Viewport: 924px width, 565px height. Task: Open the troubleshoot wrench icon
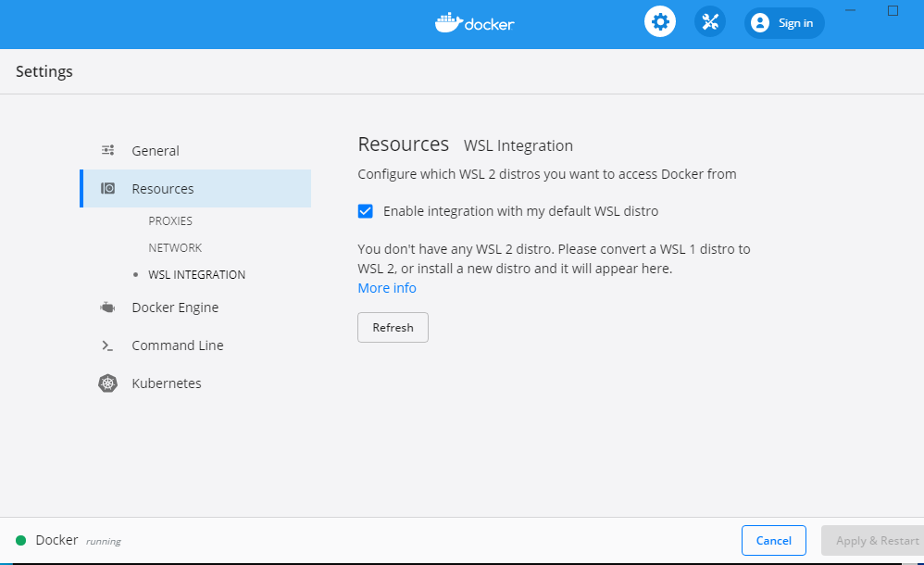(x=710, y=22)
